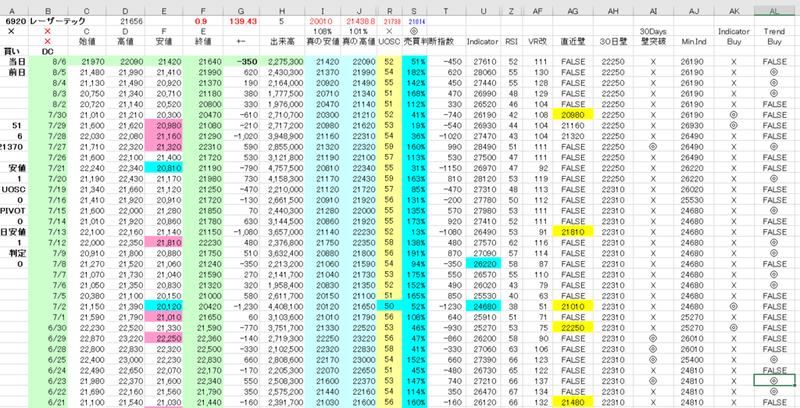Select the 判定 label in column A

(x=14, y=253)
